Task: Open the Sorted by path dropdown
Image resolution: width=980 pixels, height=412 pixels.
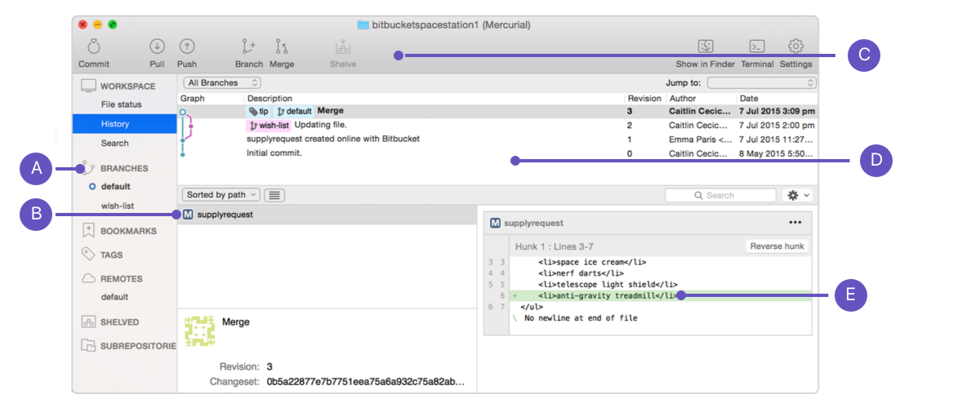Action: click(221, 195)
